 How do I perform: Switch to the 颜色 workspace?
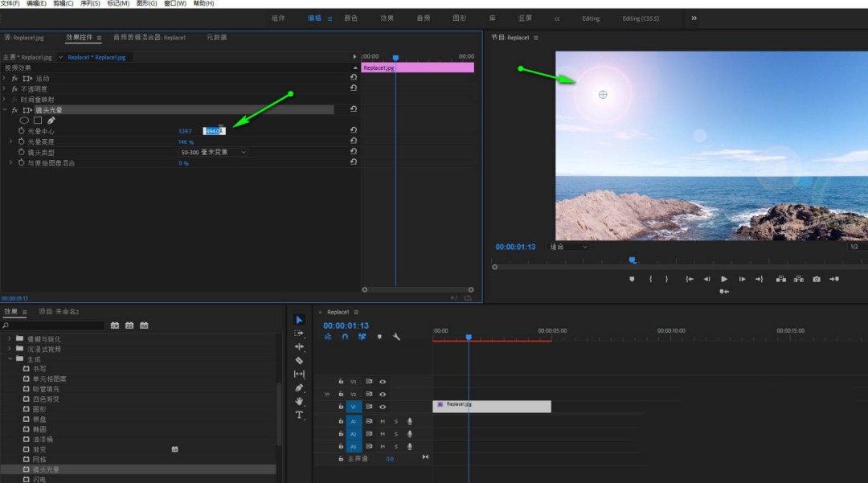(351, 18)
